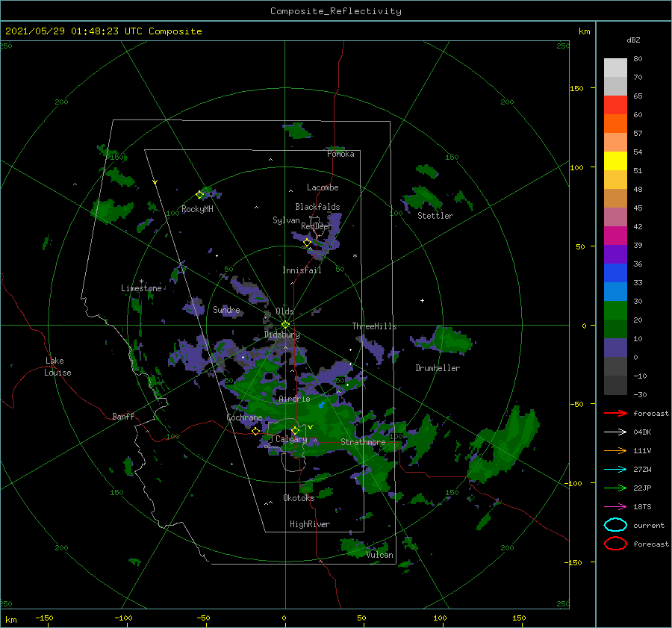Click the magenta 18TS arrow icon
672x628 pixels.
coord(615,507)
